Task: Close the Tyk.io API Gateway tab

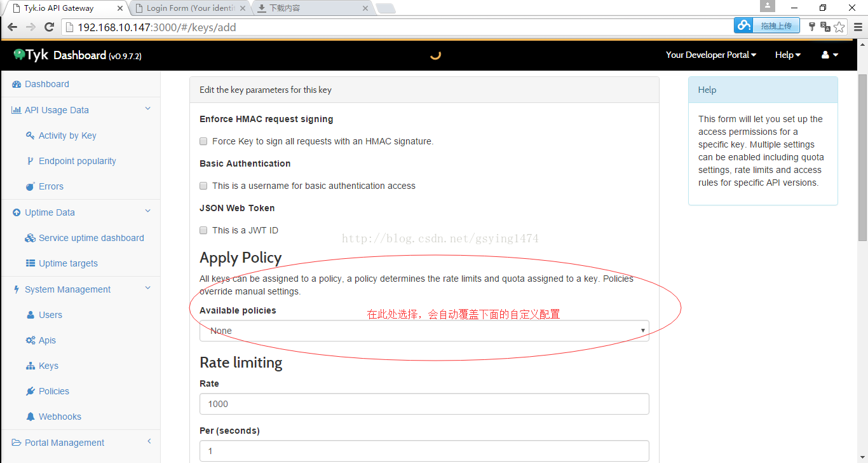Action: (119, 8)
